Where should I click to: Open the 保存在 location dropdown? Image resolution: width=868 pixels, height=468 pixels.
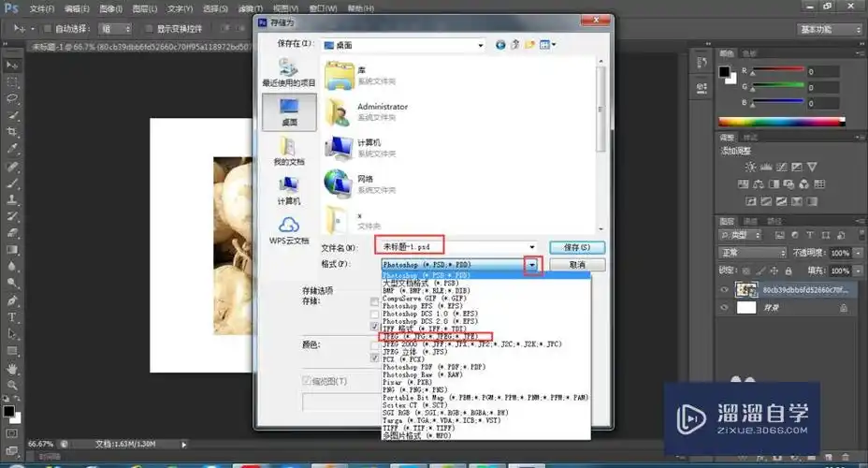(x=481, y=46)
